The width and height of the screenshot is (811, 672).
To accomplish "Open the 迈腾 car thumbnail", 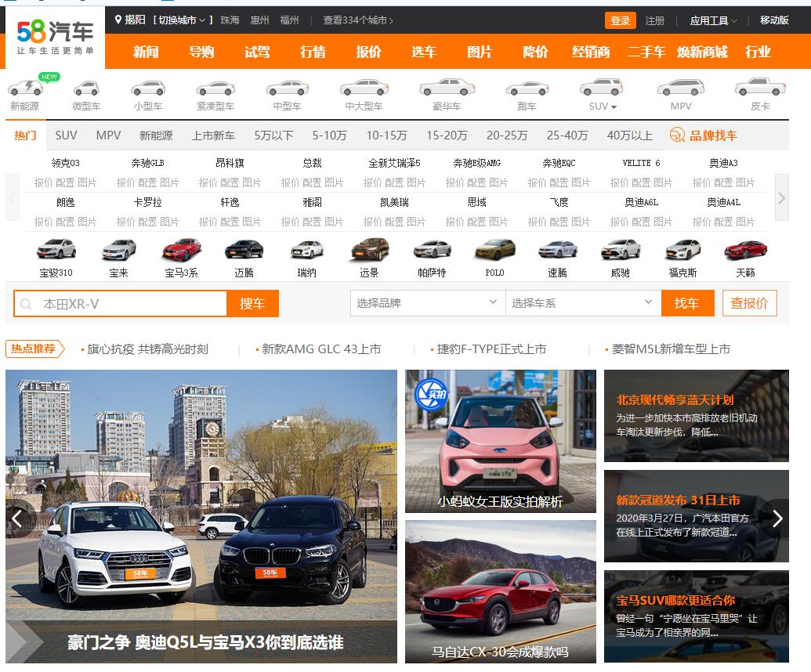I will point(244,250).
